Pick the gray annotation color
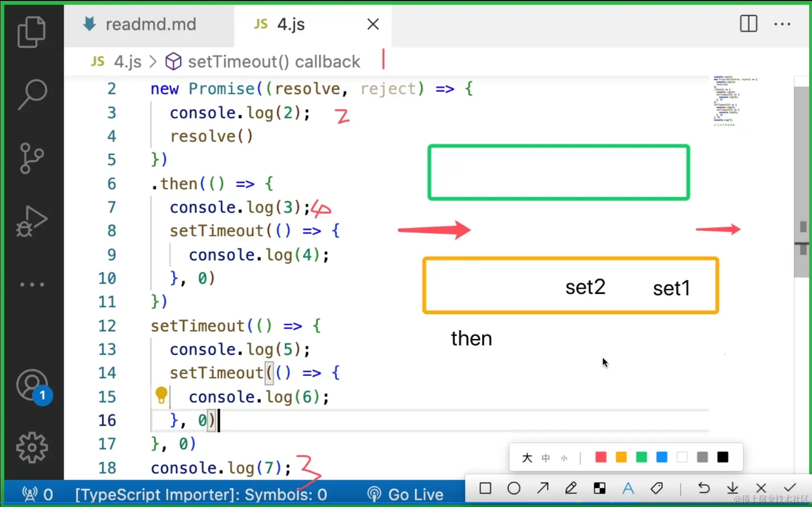 click(702, 457)
